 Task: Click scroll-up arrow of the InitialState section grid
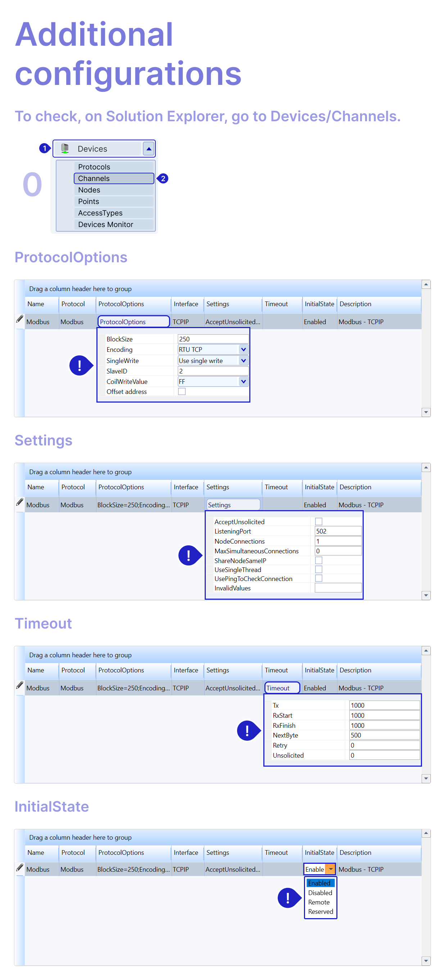click(426, 833)
